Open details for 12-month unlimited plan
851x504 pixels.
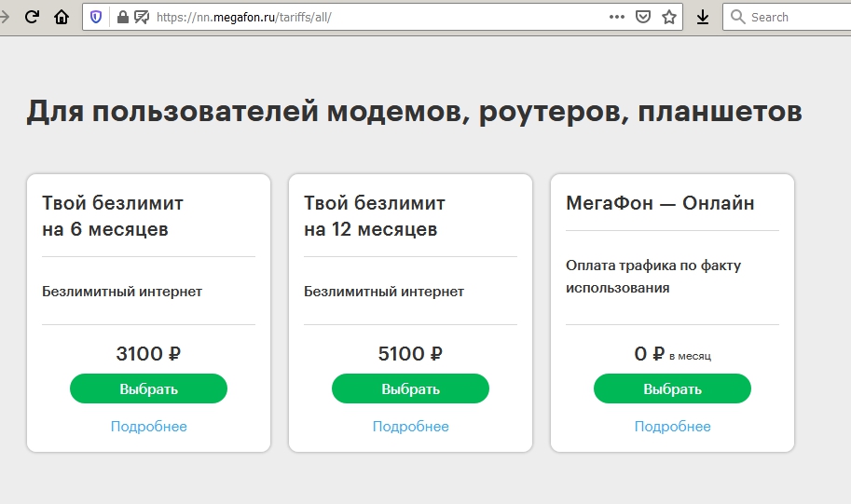point(410,427)
